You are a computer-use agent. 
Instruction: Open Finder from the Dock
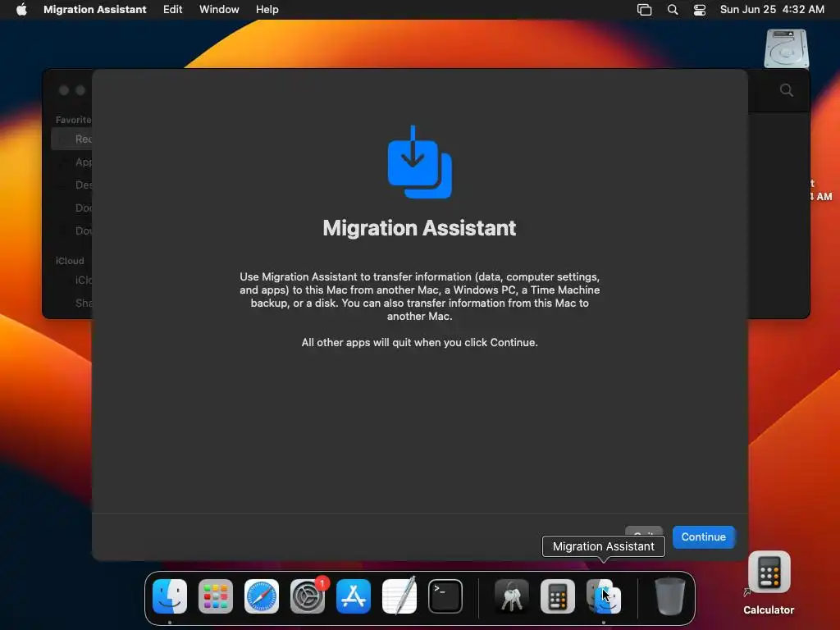pos(170,596)
